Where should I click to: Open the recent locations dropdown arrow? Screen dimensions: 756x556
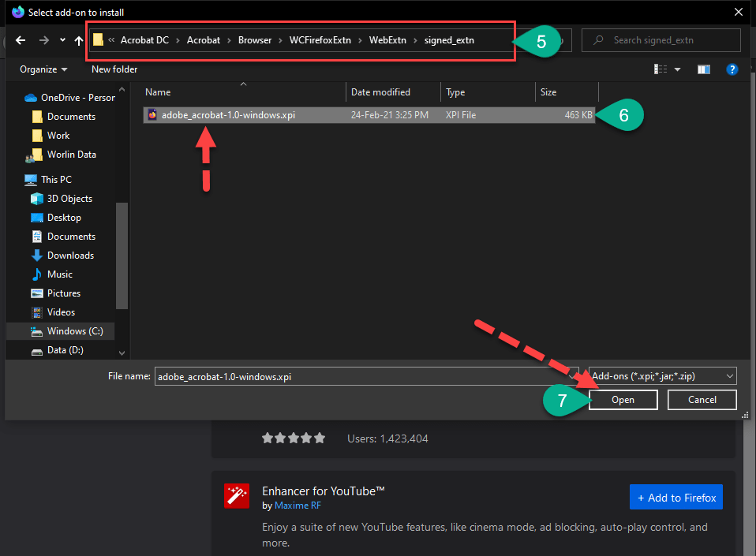62,40
